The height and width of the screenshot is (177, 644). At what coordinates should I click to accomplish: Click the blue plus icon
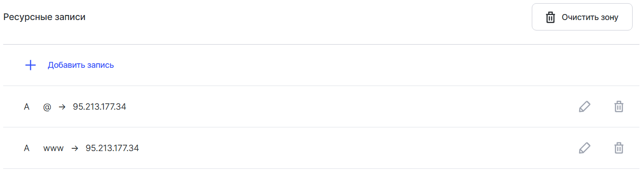(30, 65)
